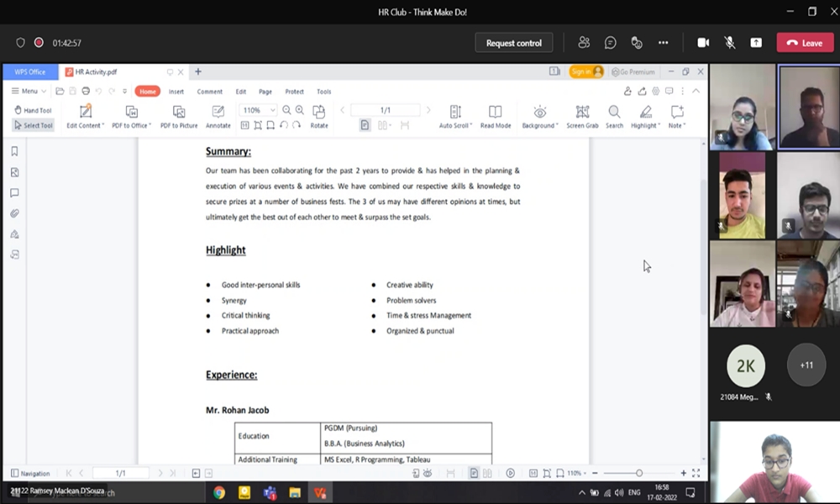Enter full screen mode icon
The width and height of the screenshot is (840, 504).
(696, 474)
